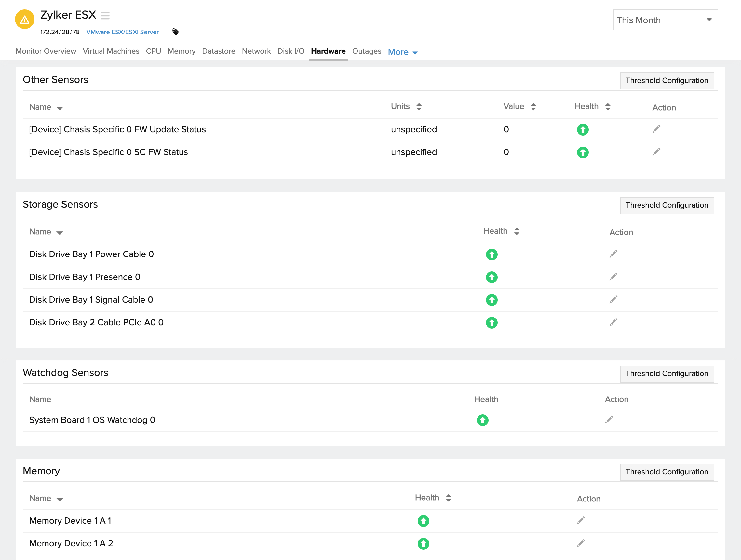
Task: Click Threshold Configuration in the Memory section
Action: click(666, 472)
